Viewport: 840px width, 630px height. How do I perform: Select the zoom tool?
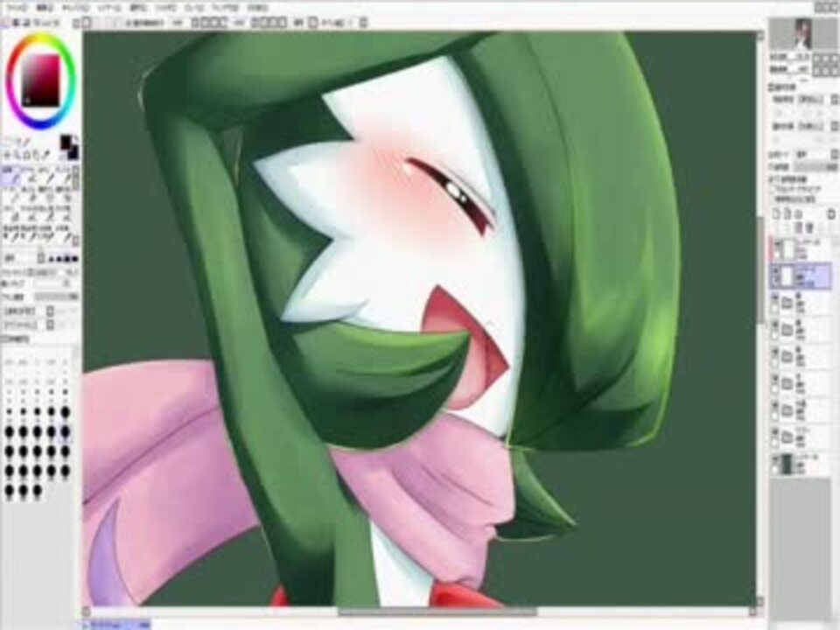tap(17, 155)
